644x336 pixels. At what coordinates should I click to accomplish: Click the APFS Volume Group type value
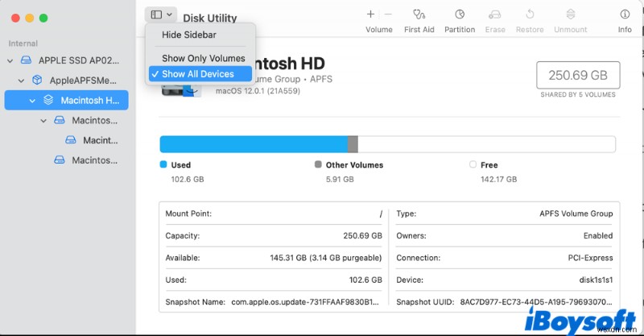[x=576, y=214]
